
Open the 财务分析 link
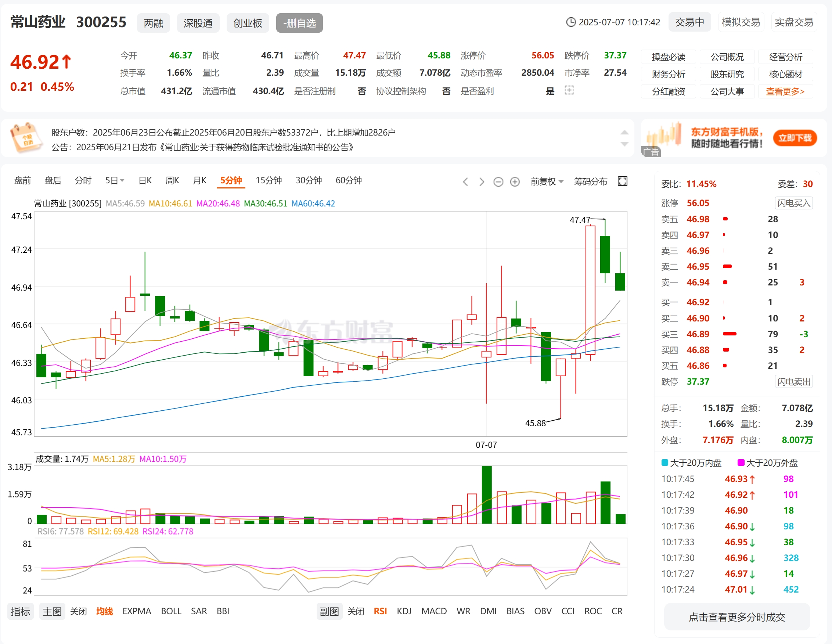click(669, 74)
